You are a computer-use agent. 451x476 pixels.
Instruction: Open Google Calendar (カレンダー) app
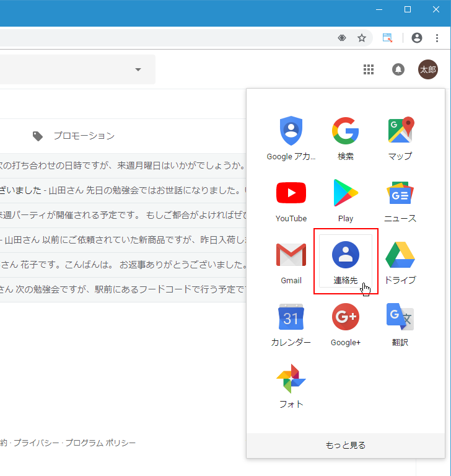point(291,325)
